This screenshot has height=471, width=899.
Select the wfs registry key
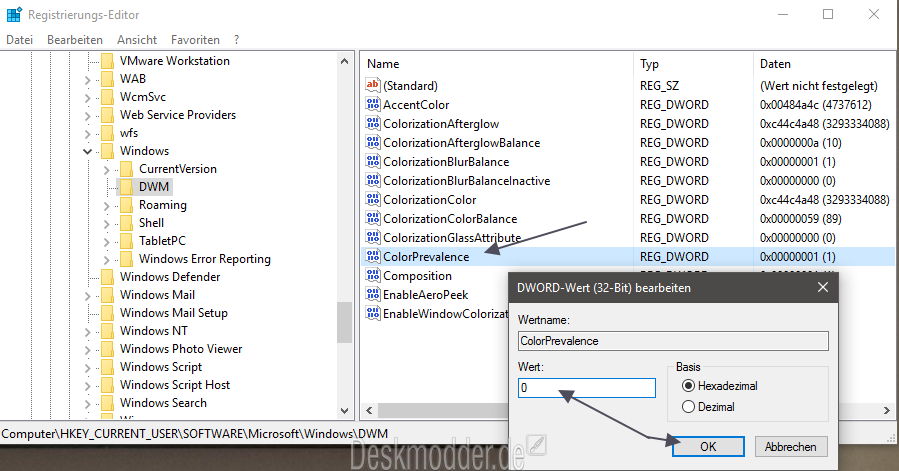pyautogui.click(x=128, y=133)
